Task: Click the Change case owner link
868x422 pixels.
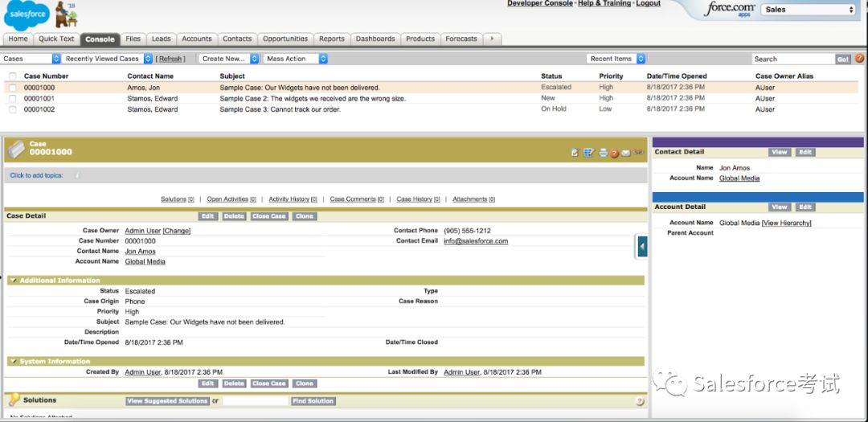Action: [177, 231]
